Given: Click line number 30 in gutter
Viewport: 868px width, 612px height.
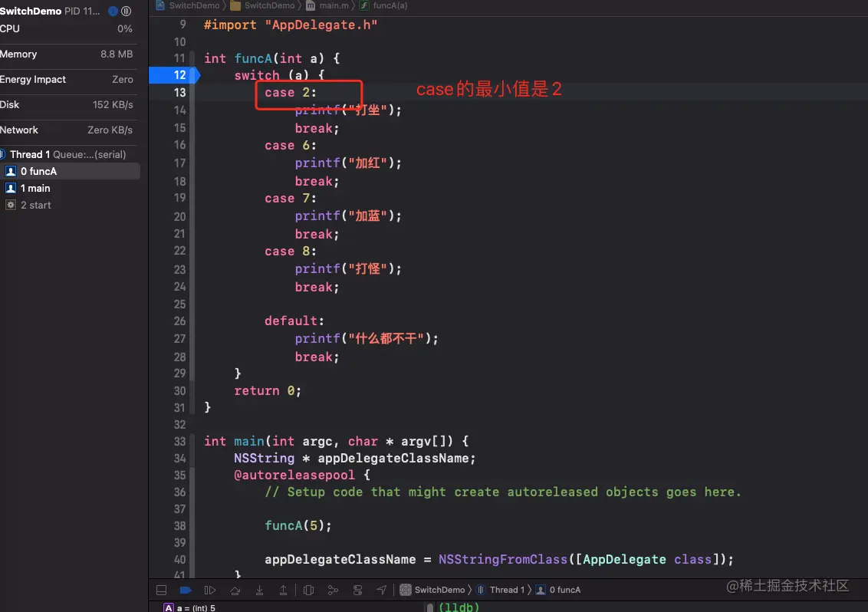Looking at the screenshot, I should point(180,391).
